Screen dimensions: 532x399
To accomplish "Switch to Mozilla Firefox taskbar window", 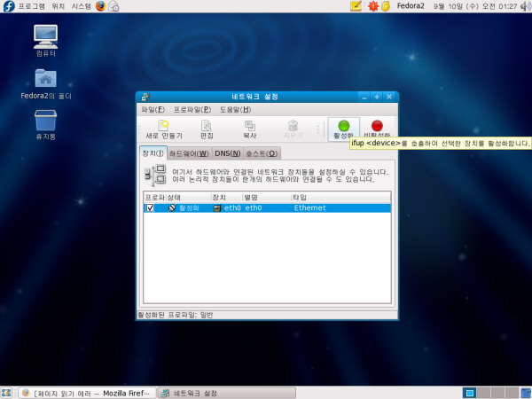I will [87, 393].
